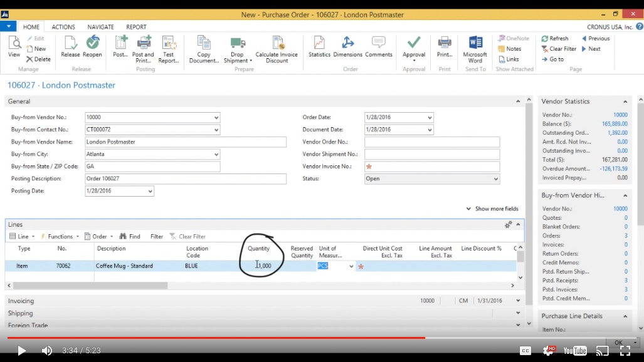
Task: Open Links in Show Attached group
Action: [509, 59]
